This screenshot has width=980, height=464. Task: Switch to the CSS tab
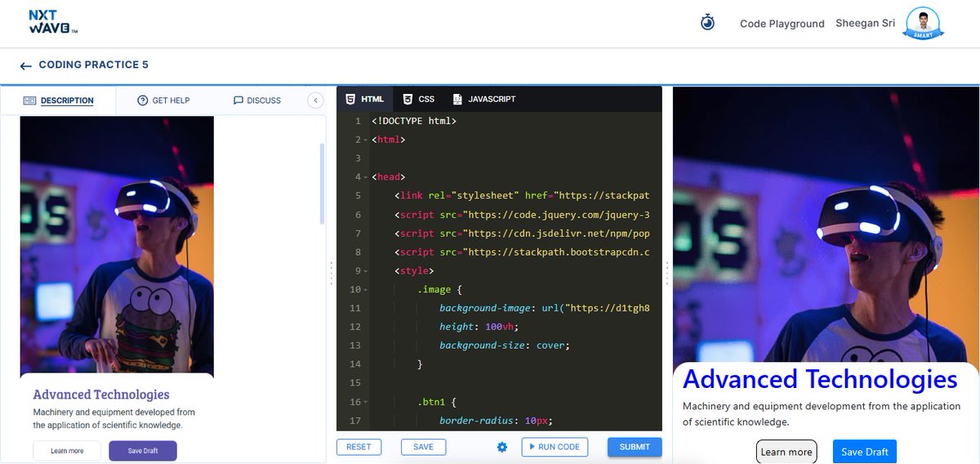pos(419,99)
